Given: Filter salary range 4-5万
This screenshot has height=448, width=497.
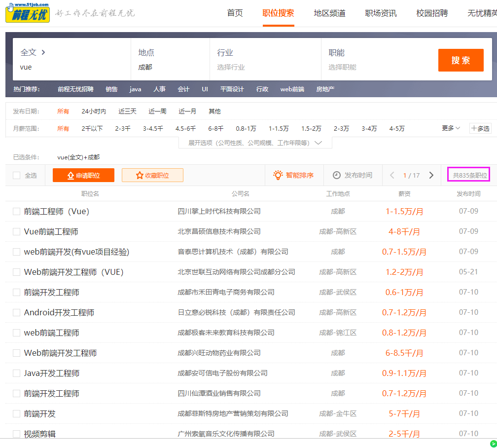Looking at the screenshot, I should click(397, 128).
